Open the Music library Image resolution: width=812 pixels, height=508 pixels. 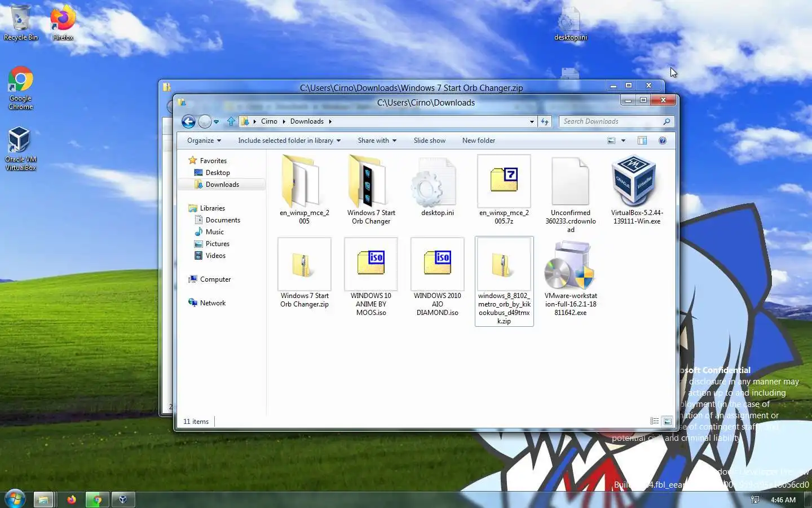[x=214, y=232]
